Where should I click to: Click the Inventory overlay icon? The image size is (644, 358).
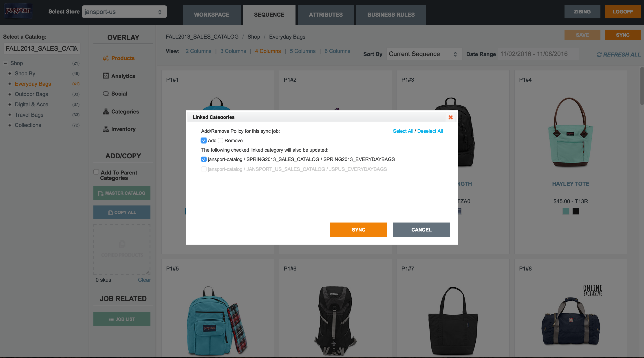[x=106, y=129]
